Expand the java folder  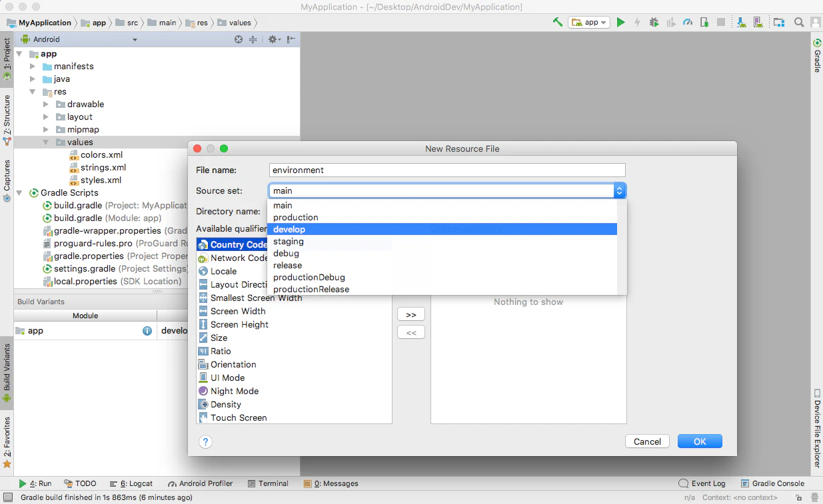[x=32, y=79]
